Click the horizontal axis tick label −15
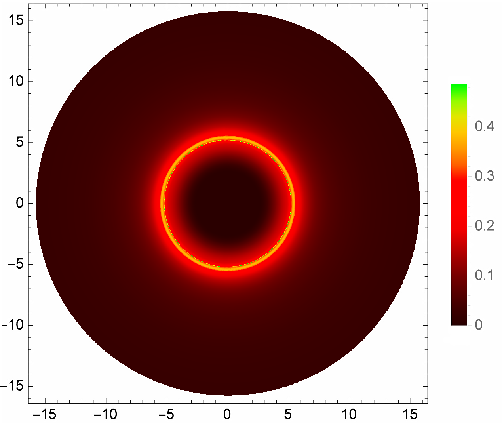The image size is (504, 425). [x=44, y=415]
